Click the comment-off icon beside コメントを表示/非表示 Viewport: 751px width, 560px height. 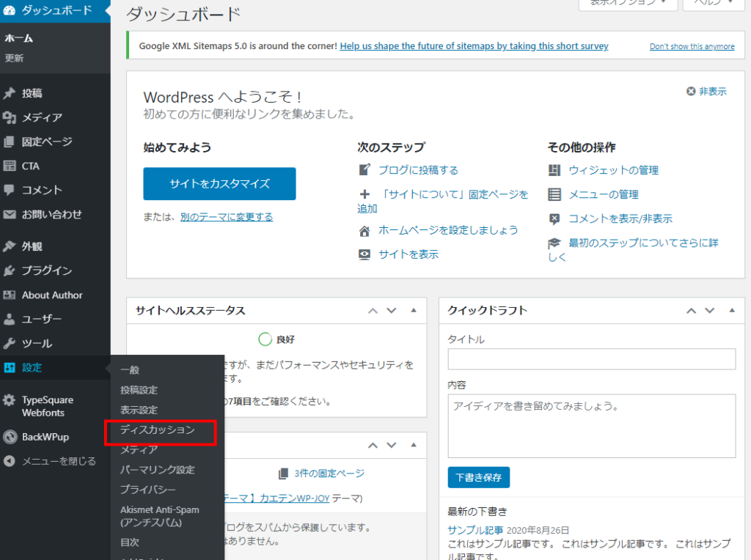(x=554, y=218)
